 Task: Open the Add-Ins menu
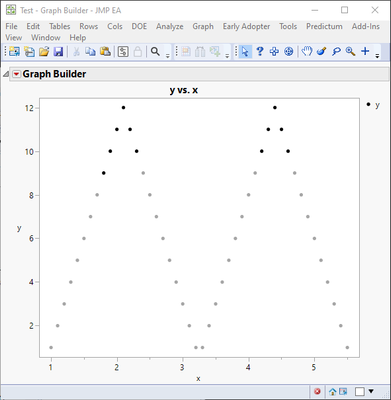pyautogui.click(x=366, y=26)
